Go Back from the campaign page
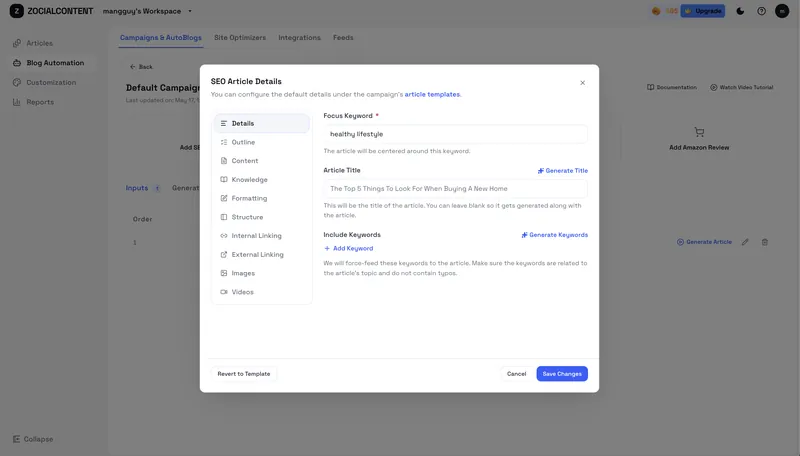This screenshot has height=456, width=800. [141, 67]
